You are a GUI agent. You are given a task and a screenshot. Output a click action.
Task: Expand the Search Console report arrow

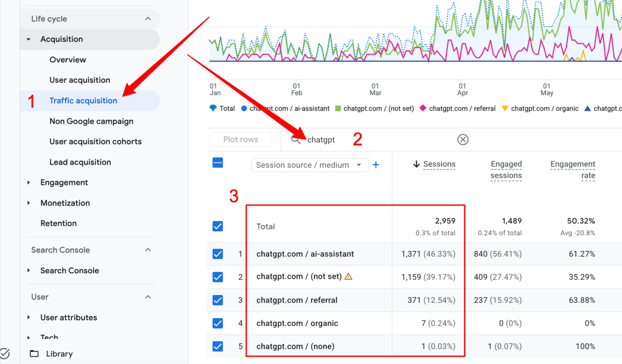(28, 271)
